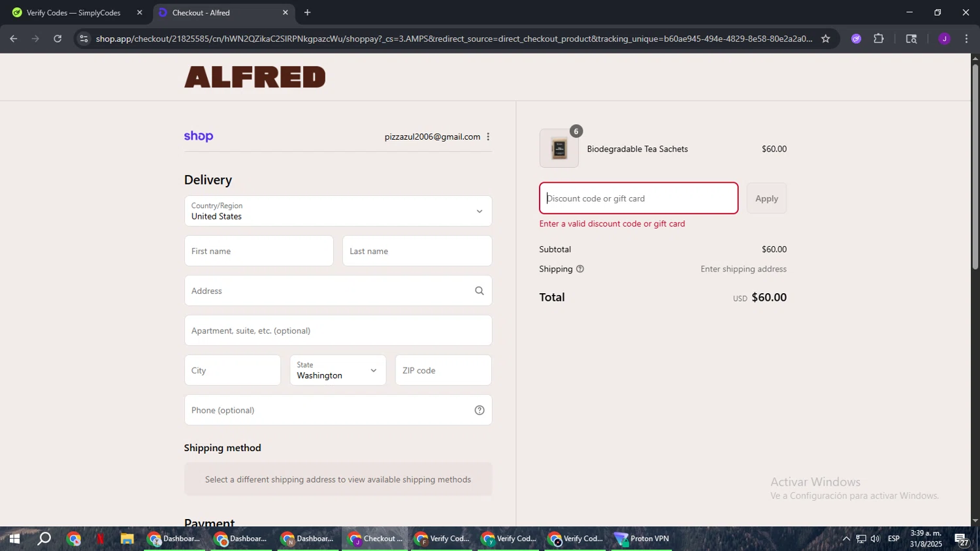Screen dimensions: 980x551
Task: Focus the Last name field
Action: click(x=417, y=251)
